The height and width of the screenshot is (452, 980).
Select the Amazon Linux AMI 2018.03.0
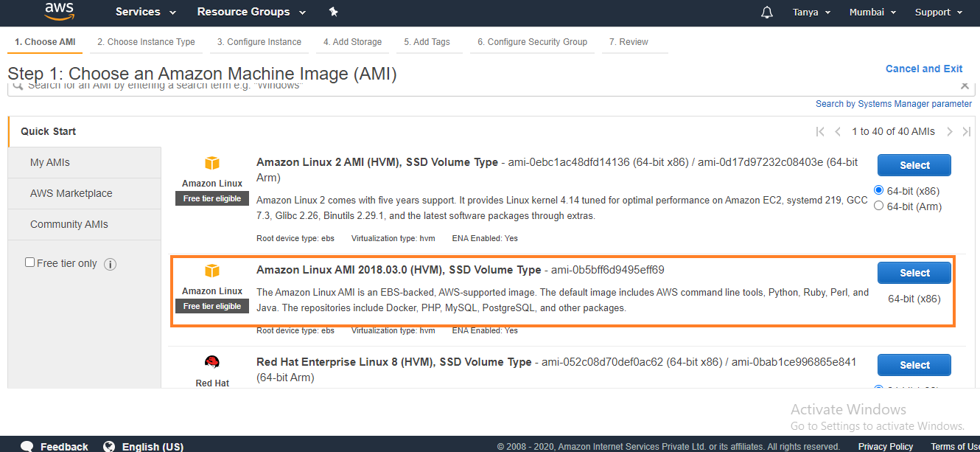point(914,273)
